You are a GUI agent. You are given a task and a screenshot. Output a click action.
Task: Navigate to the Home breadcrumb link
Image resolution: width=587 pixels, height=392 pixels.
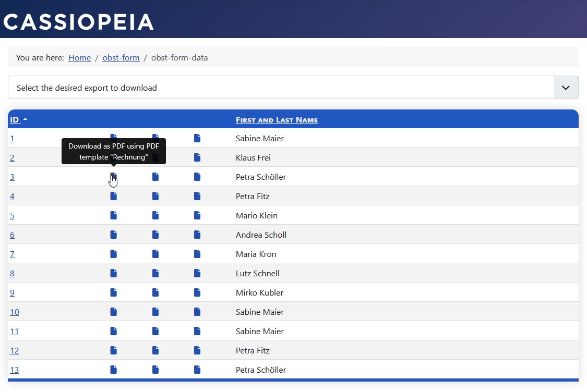[79, 57]
